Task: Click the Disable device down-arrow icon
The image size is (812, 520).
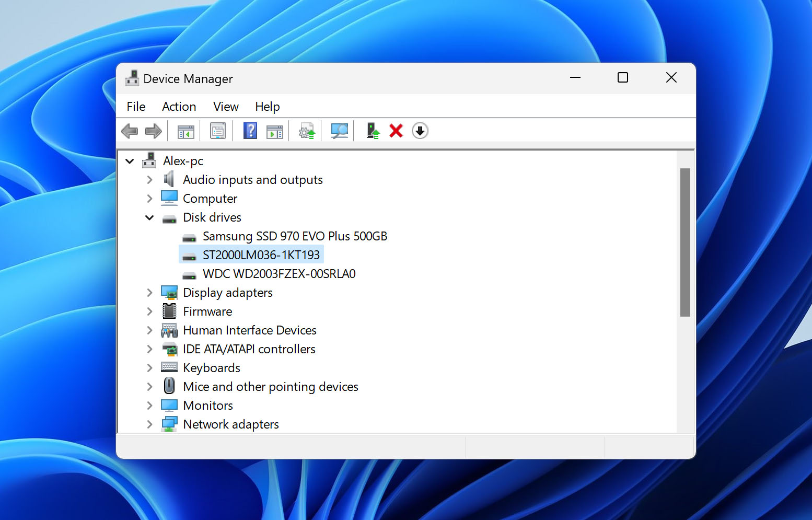Action: (x=420, y=131)
